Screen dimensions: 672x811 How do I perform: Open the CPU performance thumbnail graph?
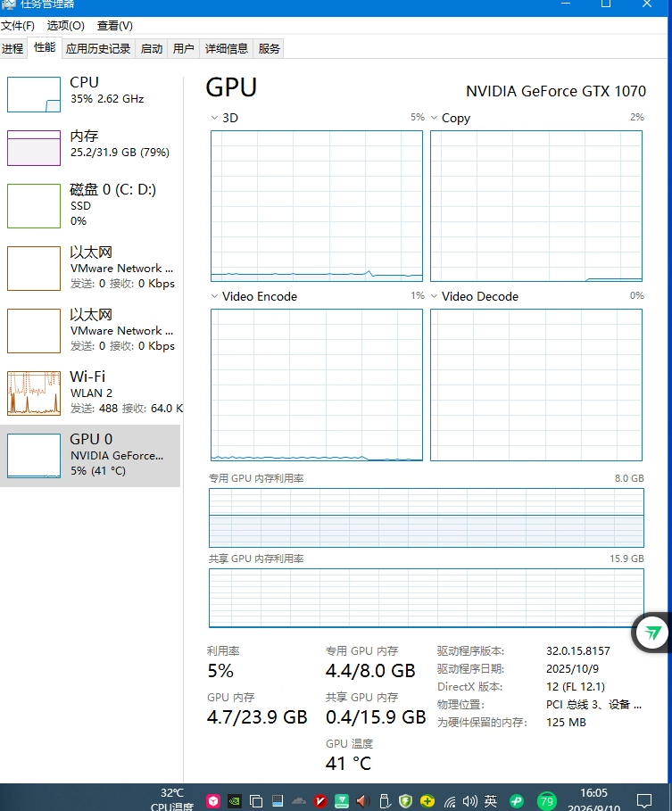[34, 95]
